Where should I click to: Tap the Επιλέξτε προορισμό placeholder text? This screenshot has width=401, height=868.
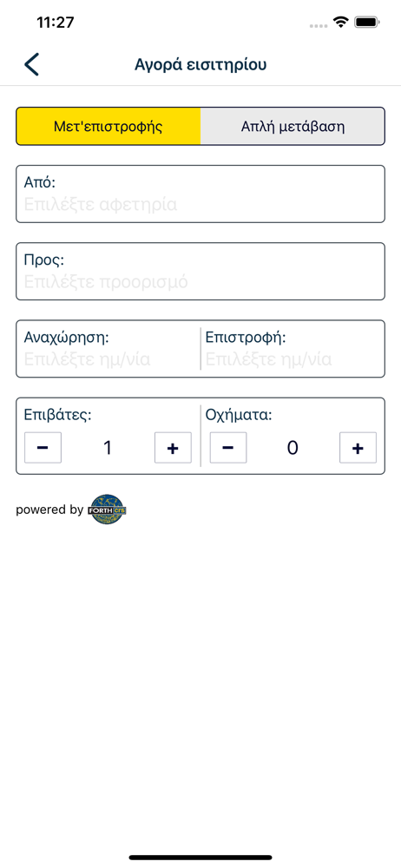pyautogui.click(x=107, y=282)
